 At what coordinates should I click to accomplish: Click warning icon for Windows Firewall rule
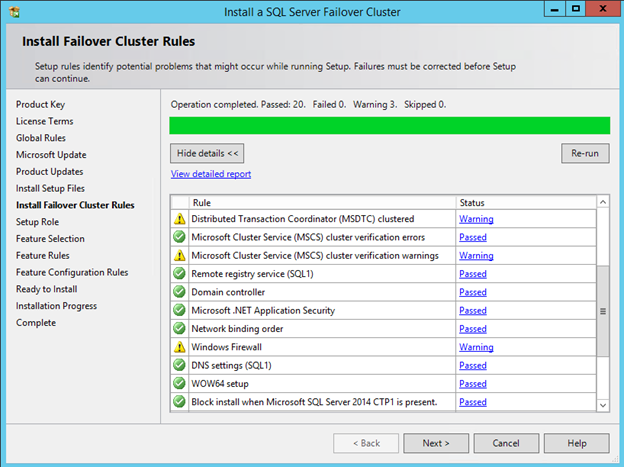click(179, 347)
